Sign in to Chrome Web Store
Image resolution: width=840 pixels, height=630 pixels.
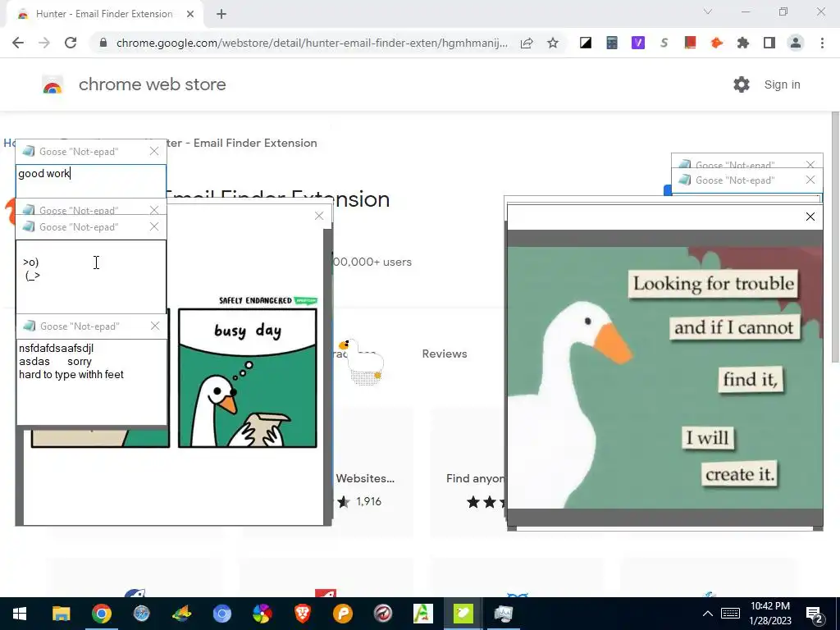782,84
